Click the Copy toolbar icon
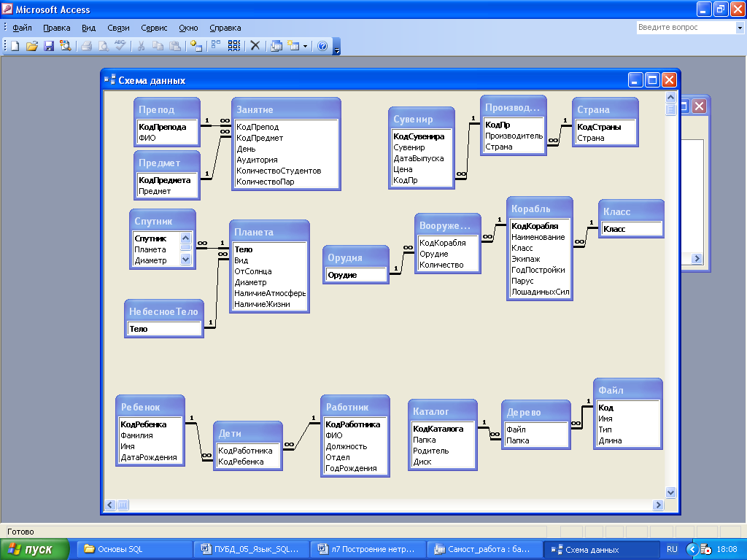The image size is (747, 560). 158,46
